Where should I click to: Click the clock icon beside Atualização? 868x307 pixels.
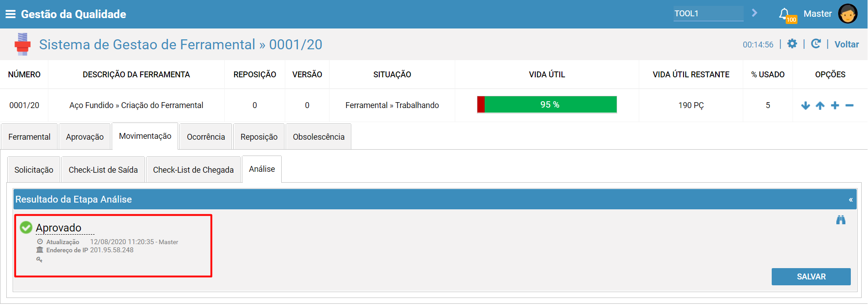point(40,242)
